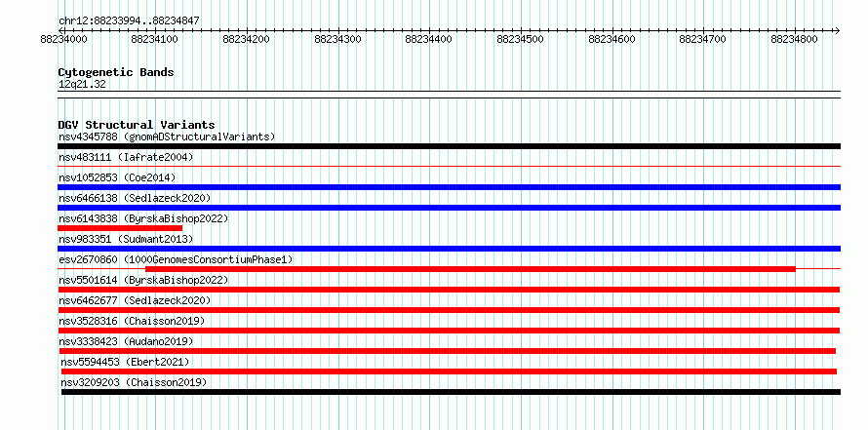Click the 88234100 ruler position

click(x=155, y=40)
